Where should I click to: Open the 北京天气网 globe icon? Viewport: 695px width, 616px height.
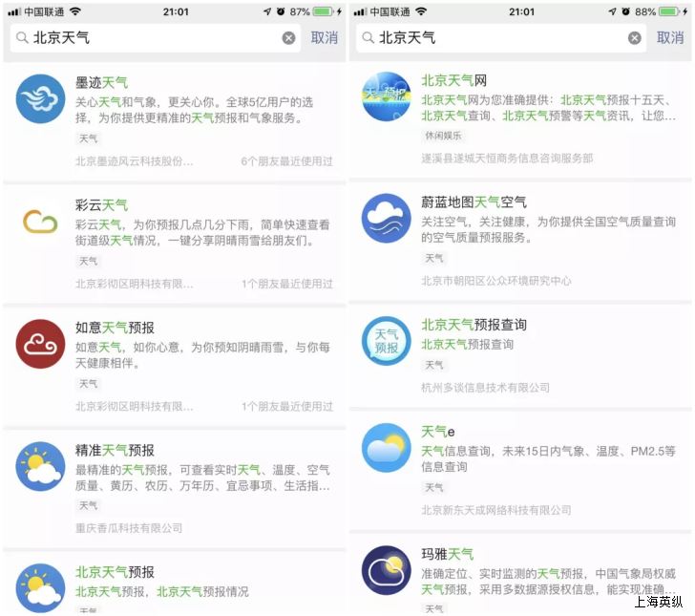pyautogui.click(x=386, y=96)
